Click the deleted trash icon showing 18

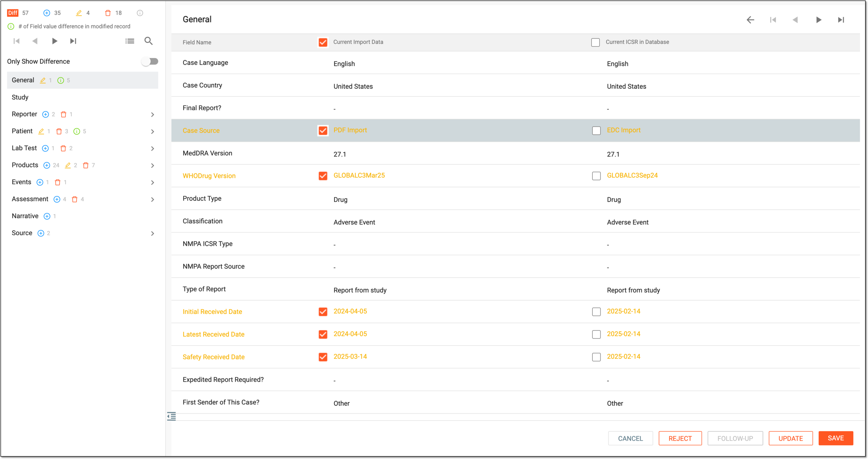(x=108, y=13)
